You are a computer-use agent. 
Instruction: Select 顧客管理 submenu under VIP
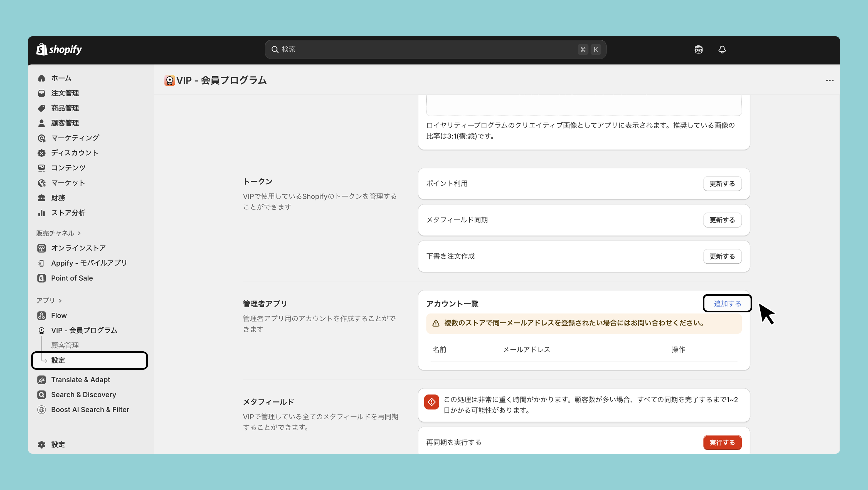coord(65,345)
